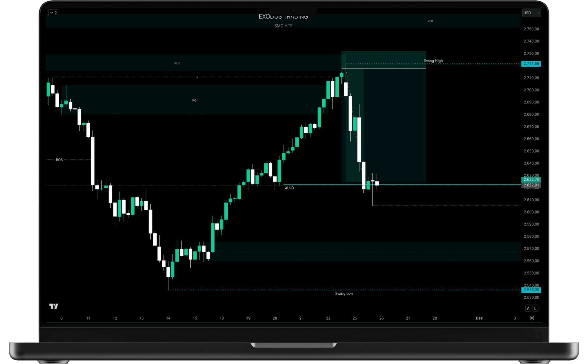
Task: Select the Swing High text label
Action: pyautogui.click(x=433, y=61)
